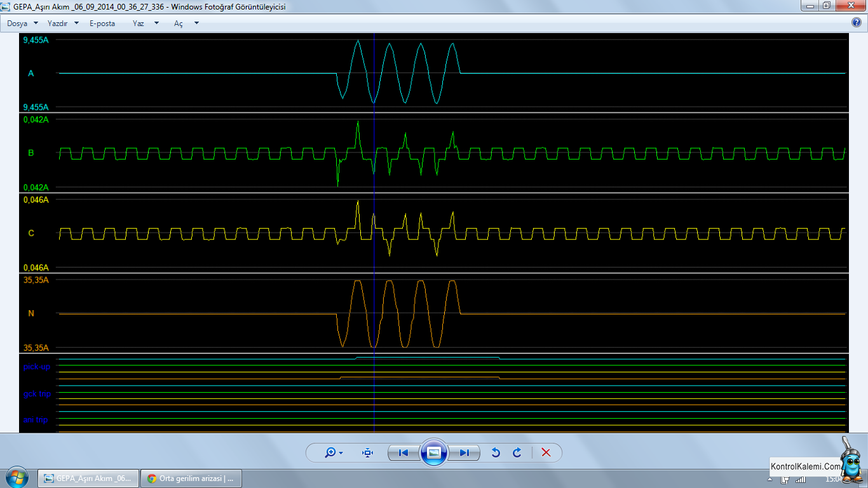Delete the photo with red X
This screenshot has width=868, height=488.
[x=546, y=452]
